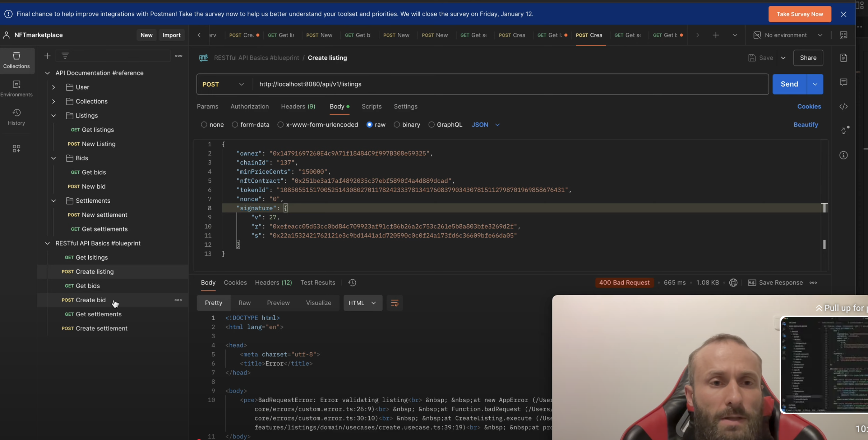Click the Beautify link
This screenshot has width=868, height=440.
click(x=805, y=125)
